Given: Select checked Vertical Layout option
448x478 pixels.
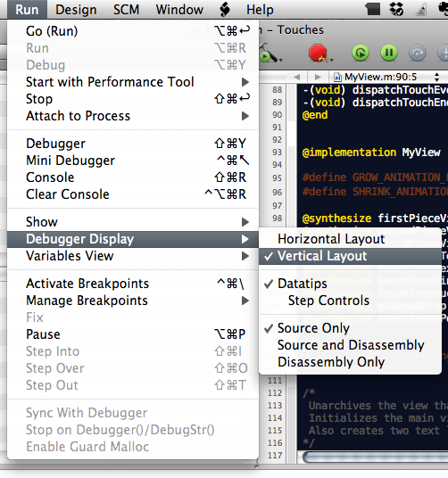Looking at the screenshot, I should point(350,256).
